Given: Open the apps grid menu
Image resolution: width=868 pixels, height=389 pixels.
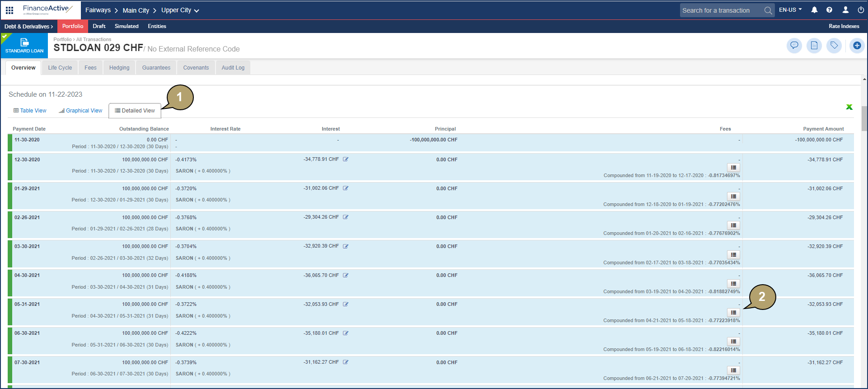Looking at the screenshot, I should click(9, 10).
